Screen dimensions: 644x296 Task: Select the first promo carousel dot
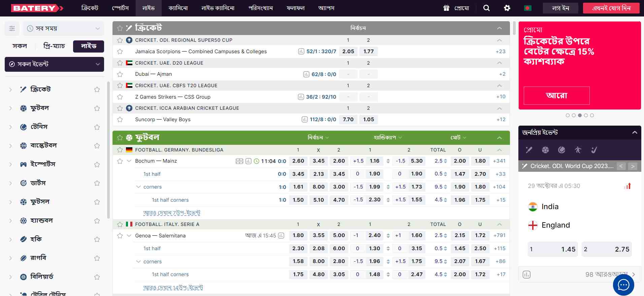click(568, 116)
